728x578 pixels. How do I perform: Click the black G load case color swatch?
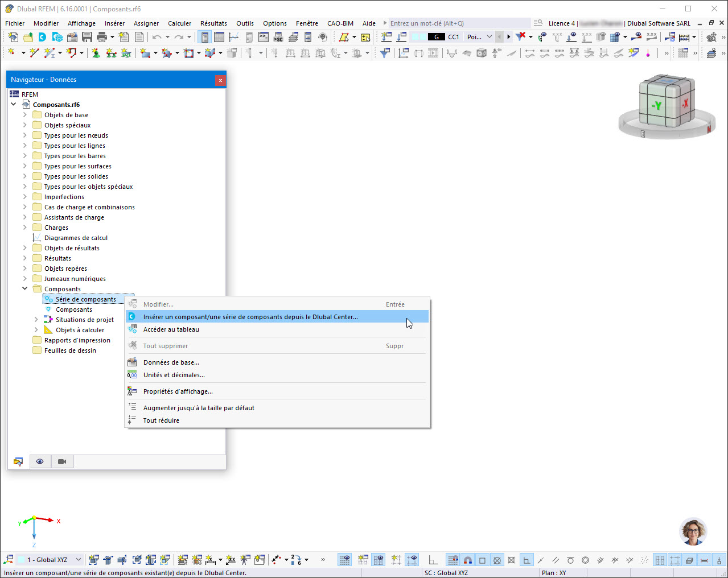click(437, 37)
